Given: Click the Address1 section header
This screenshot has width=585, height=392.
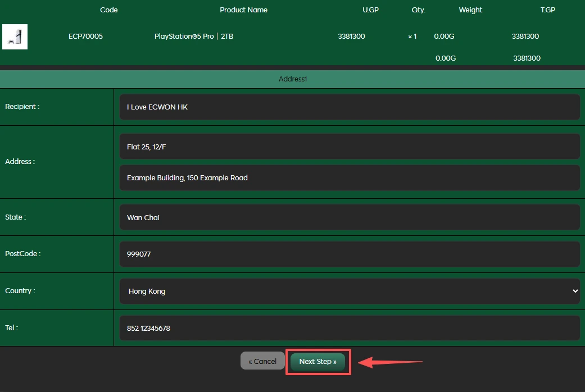Looking at the screenshot, I should (x=292, y=79).
